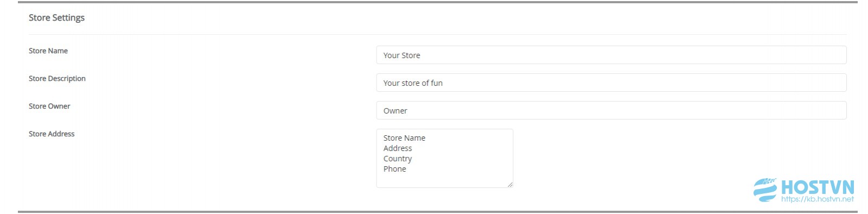Viewport: 868px width, 214px height.
Task: Click the HOSTVN globe logo icon
Action: coord(765,190)
